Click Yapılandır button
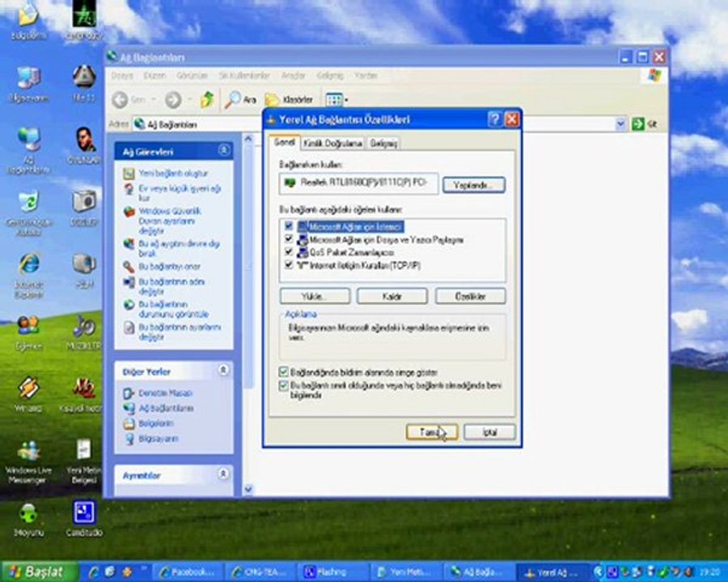 (473, 185)
